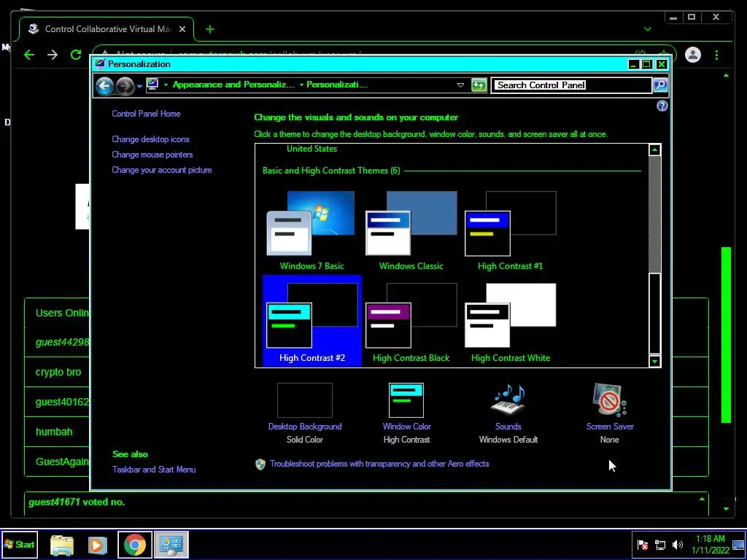Click GuestAgain in users list
Image resolution: width=747 pixels, height=560 pixels.
point(62,462)
